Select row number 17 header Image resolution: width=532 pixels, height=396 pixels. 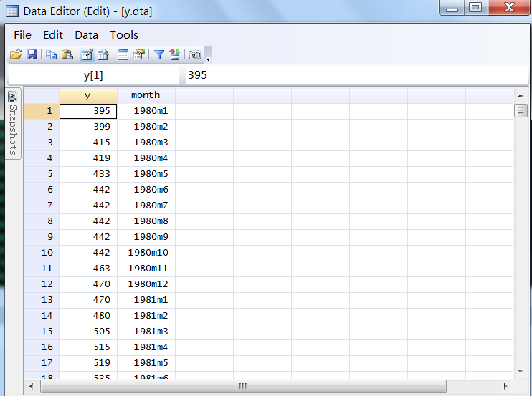click(x=42, y=363)
